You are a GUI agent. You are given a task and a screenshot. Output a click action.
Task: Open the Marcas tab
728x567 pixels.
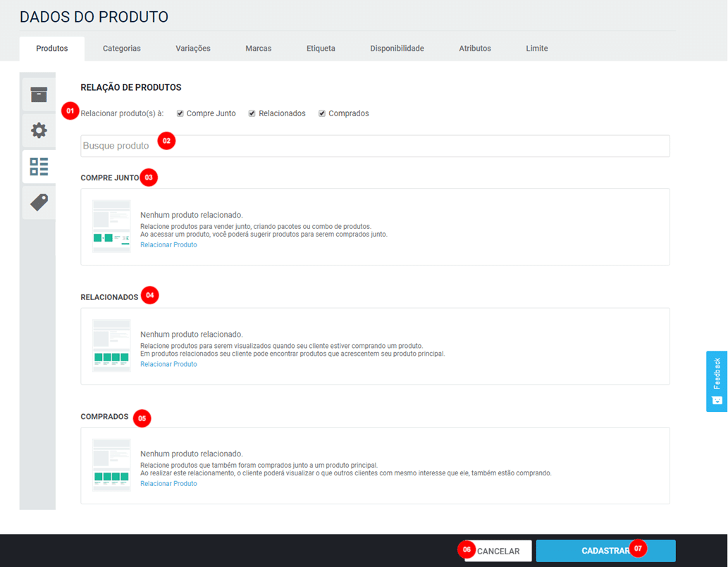coord(258,49)
